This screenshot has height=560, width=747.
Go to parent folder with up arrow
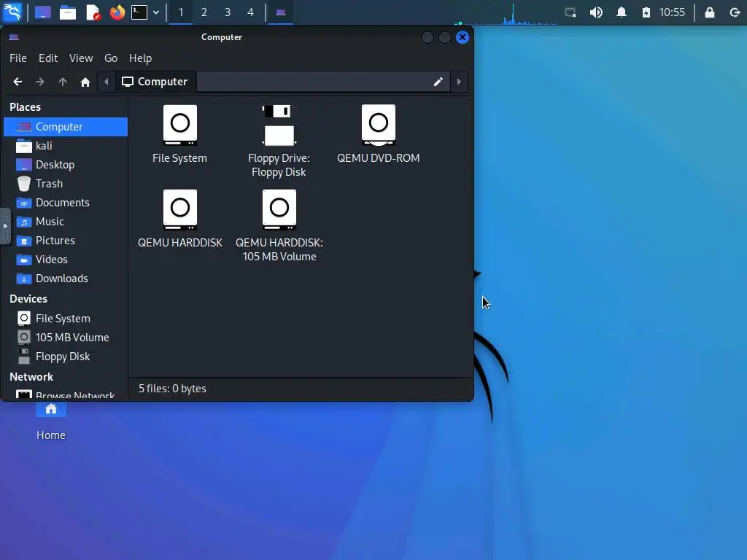63,82
